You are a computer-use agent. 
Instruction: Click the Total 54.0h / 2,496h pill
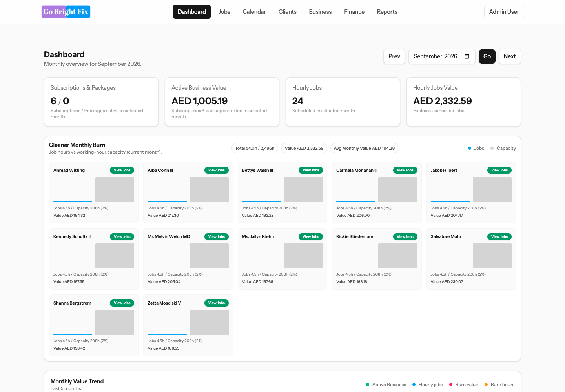coord(255,148)
